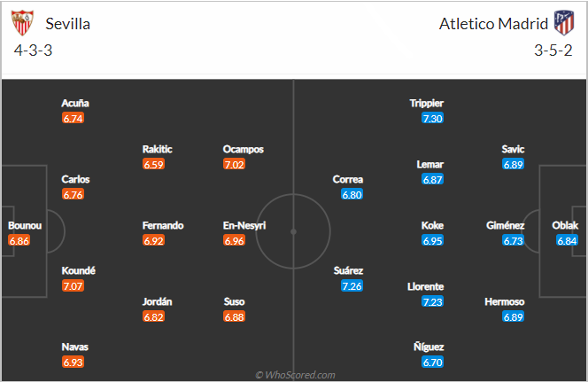Screen dimensions: 588x382
Task: Click the Atletico 3-5-2 formation text
Action: click(x=553, y=51)
